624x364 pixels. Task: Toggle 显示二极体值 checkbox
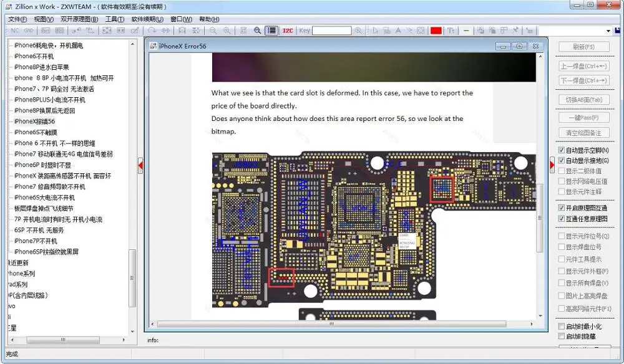562,171
